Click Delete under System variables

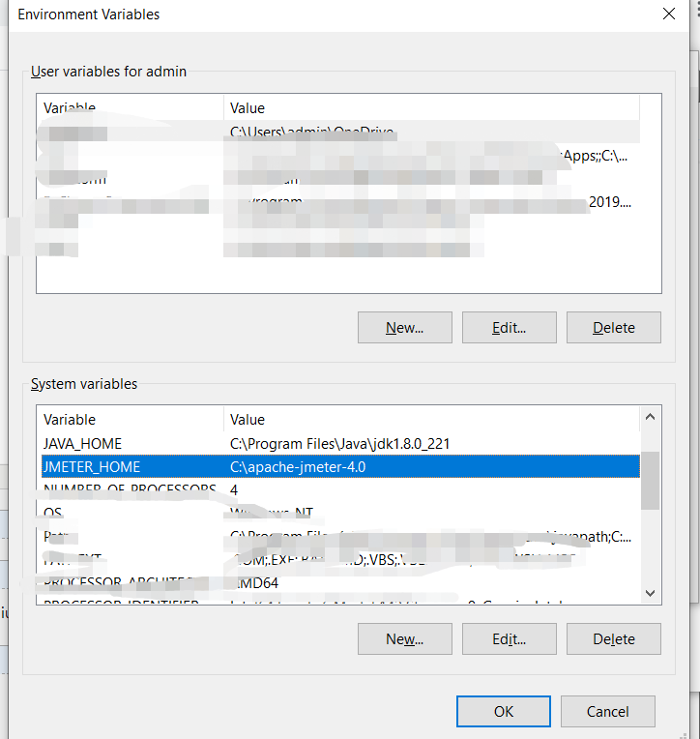[613, 638]
